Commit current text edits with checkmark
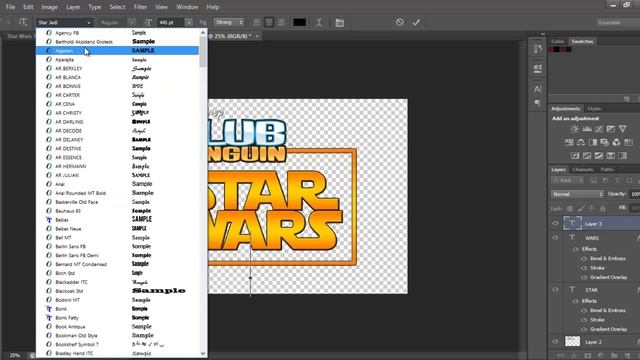 coord(416,22)
